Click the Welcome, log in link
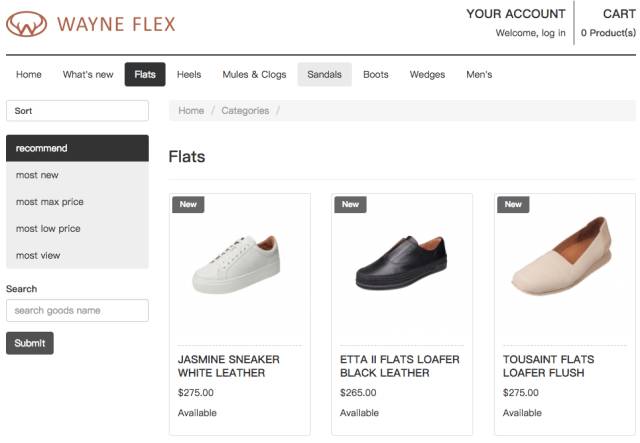Screen dimensions: 640x443 pos(530,33)
